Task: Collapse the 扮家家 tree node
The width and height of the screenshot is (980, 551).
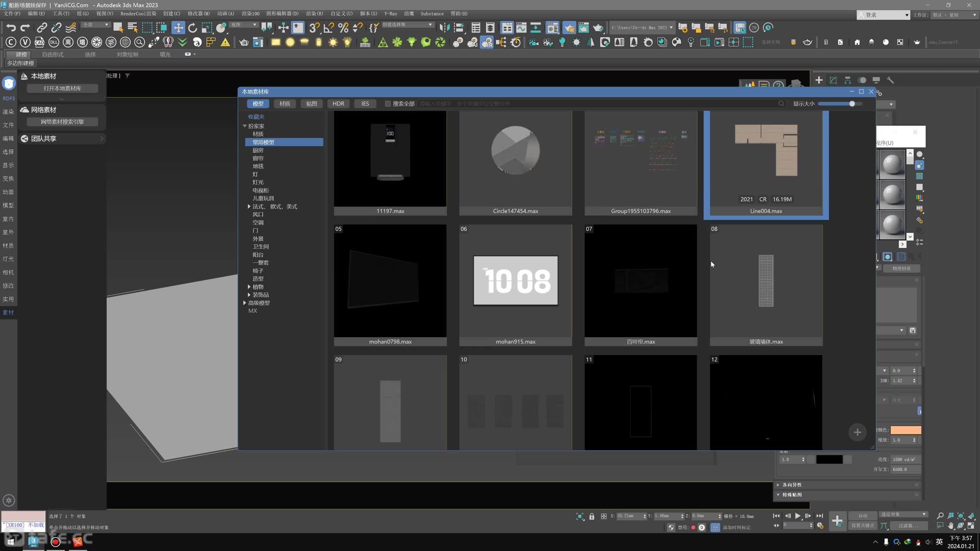Action: click(x=244, y=126)
